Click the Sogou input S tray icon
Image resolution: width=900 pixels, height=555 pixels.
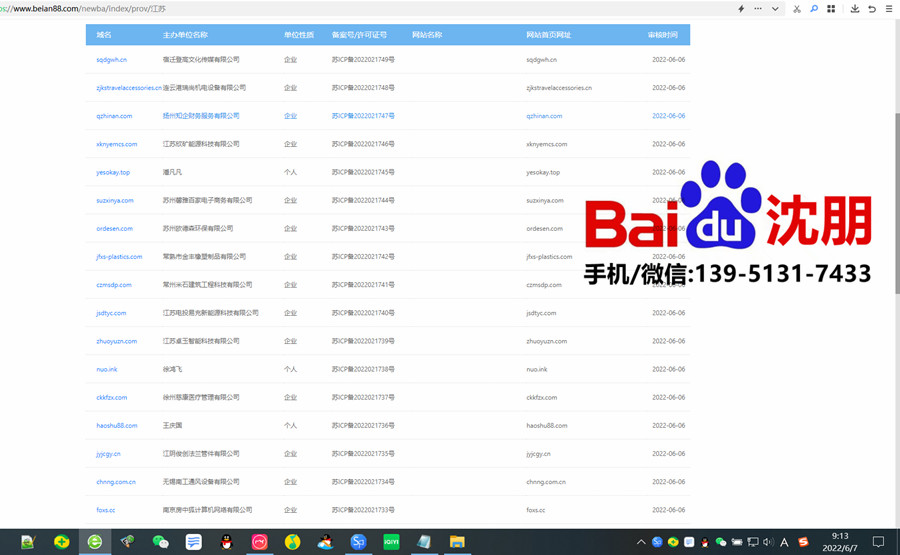(x=803, y=542)
